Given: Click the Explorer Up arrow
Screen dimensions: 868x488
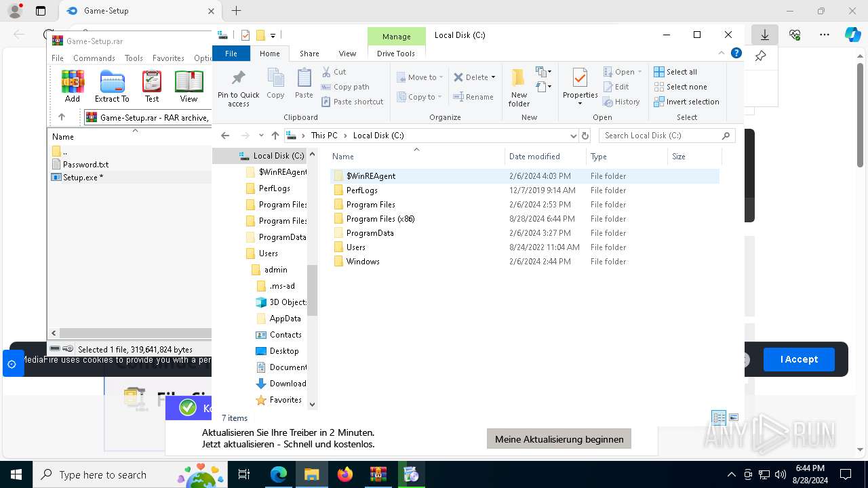Looking at the screenshot, I should click(x=275, y=136).
